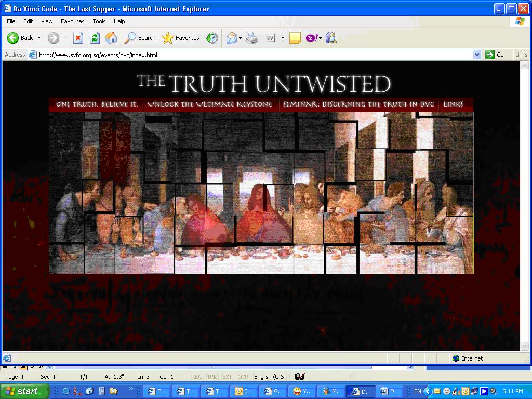Click the blue play icon in system tray
Image resolution: width=532 pixels, height=399 pixels.
pos(484,391)
